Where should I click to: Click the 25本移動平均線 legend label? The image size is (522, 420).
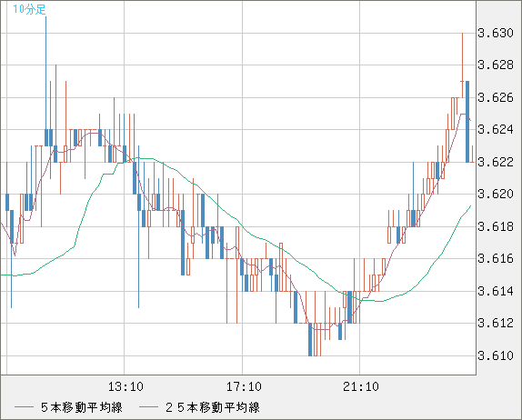pyautogui.click(x=213, y=407)
